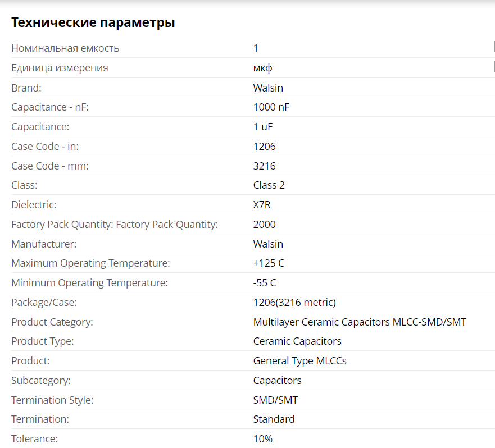
Task: Select 'Multilayer Ceramic Capacitors MLCC-SMD/SMT' text
Action: (x=360, y=322)
